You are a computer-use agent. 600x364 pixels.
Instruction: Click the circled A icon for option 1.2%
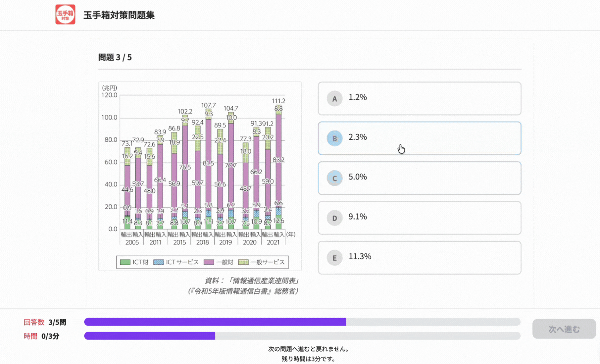point(334,98)
